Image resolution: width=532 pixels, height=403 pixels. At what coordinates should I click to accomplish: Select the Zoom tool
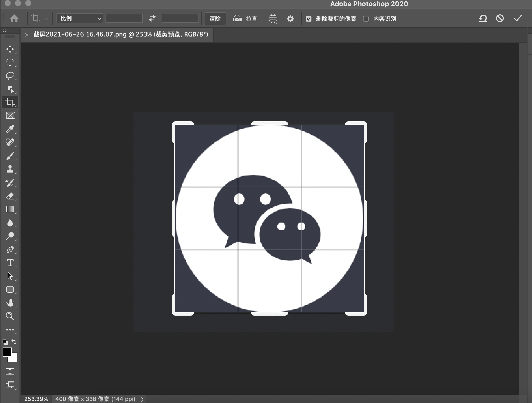[x=10, y=316]
